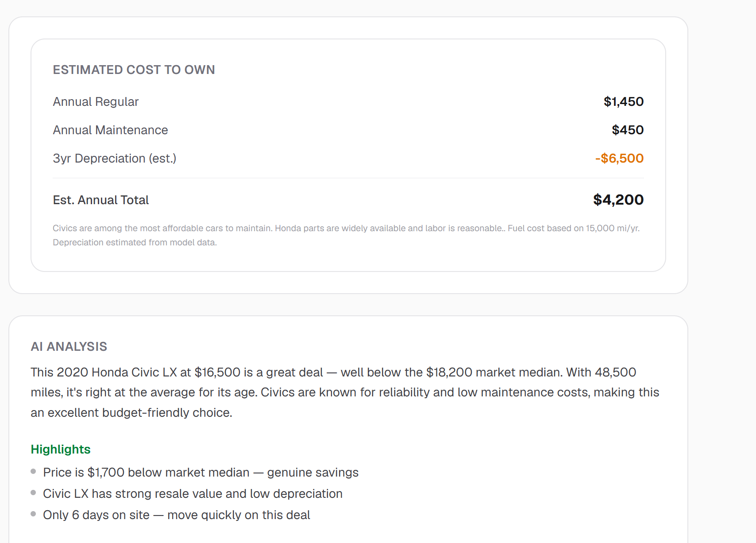Viewport: 756px width, 543px height.
Task: Select the '3yr Depreciation (est.)' label
Action: click(115, 159)
